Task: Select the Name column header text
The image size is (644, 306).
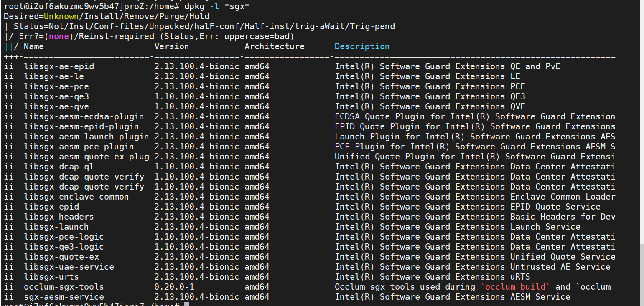Action: [x=33, y=46]
